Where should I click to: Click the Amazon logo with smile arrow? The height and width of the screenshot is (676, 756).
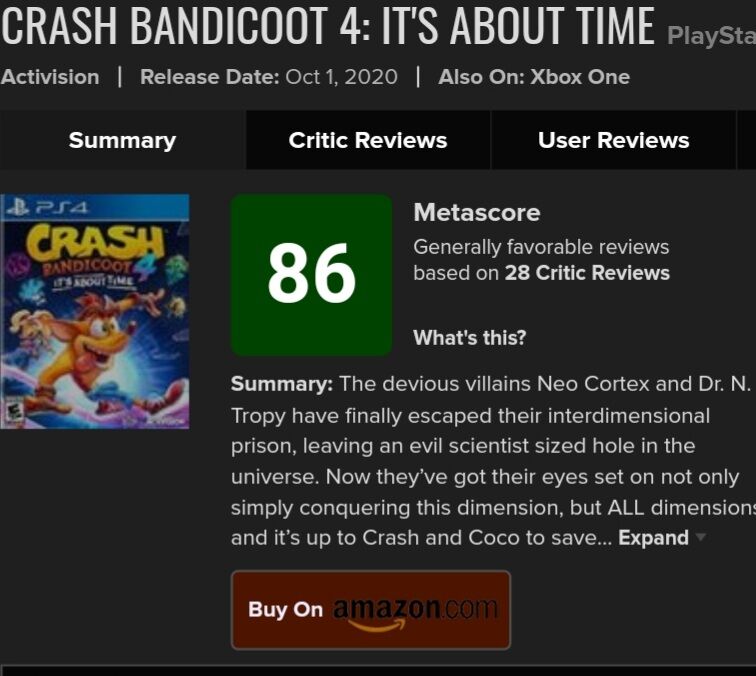point(414,610)
